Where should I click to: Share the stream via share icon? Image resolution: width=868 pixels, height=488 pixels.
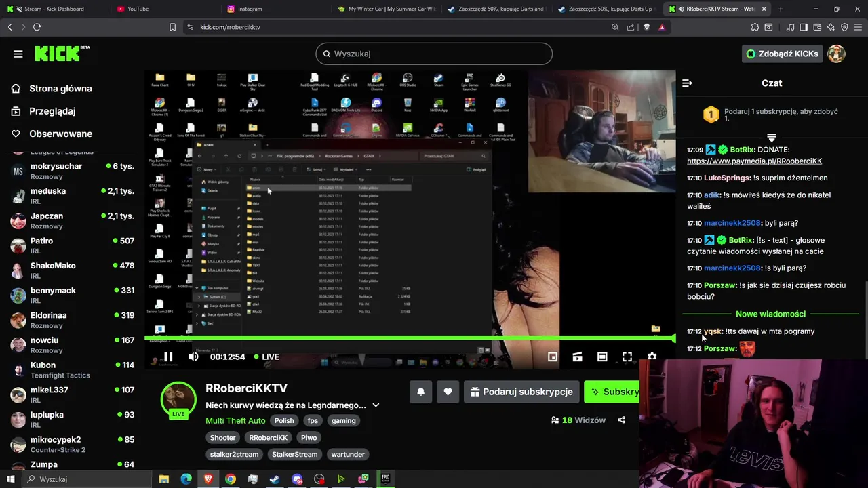click(621, 420)
